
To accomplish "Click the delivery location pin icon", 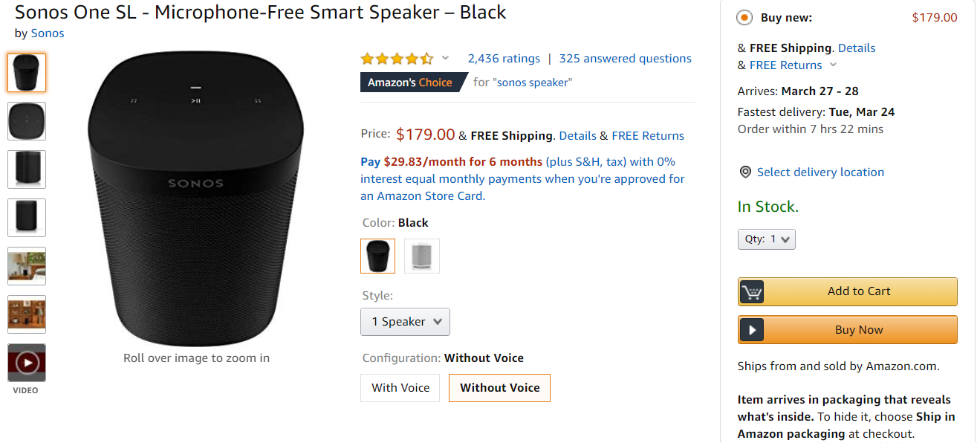I will pyautogui.click(x=745, y=172).
